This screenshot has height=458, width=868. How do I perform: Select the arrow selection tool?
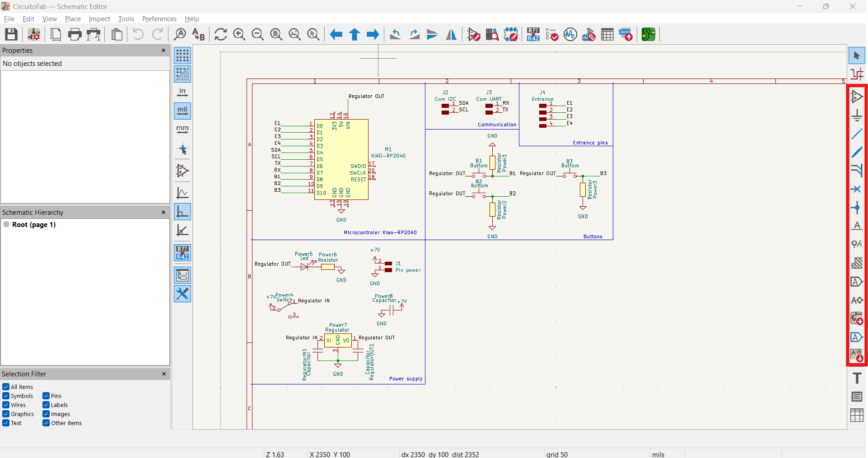[x=857, y=56]
